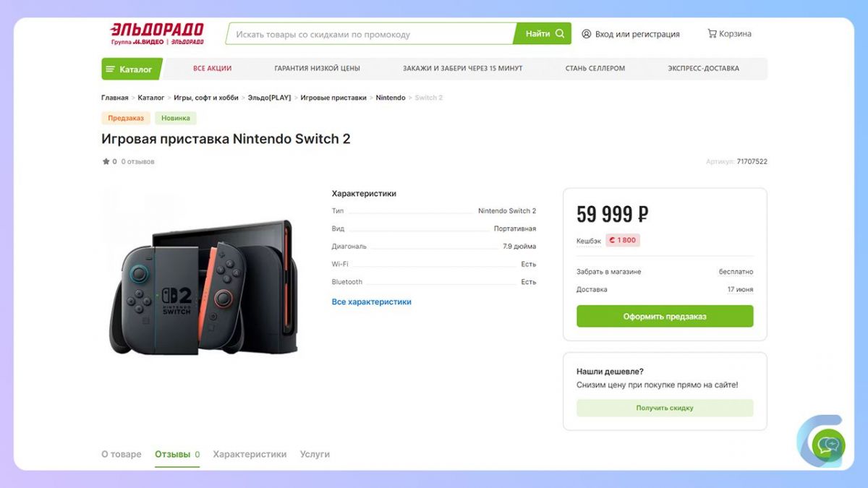
Task: Click the hamburger icon in Каталог
Action: pyautogui.click(x=111, y=69)
